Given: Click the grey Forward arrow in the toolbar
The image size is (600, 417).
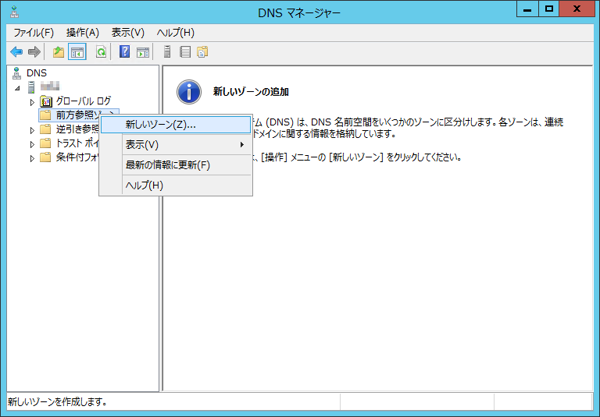Looking at the screenshot, I should point(34,52).
